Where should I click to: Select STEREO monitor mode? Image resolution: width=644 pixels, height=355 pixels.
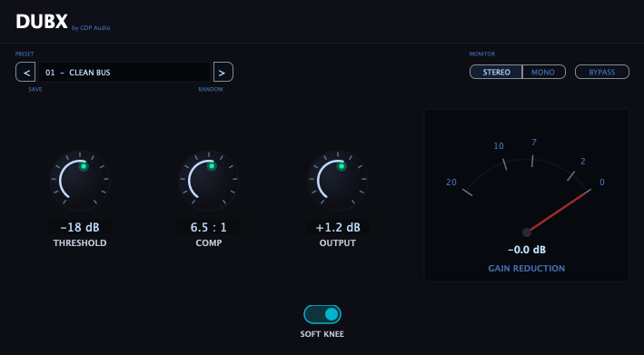(496, 73)
